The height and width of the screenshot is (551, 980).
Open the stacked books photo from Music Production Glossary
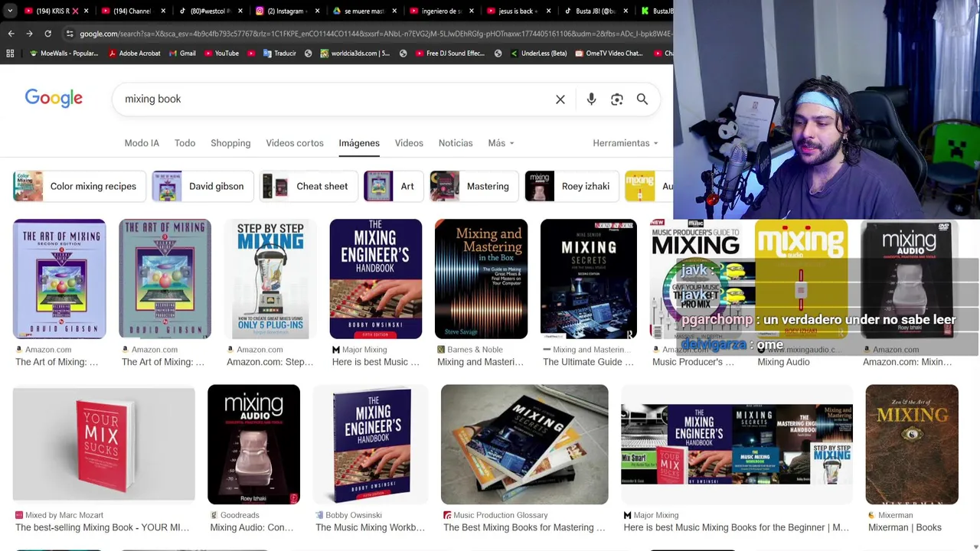tap(524, 445)
